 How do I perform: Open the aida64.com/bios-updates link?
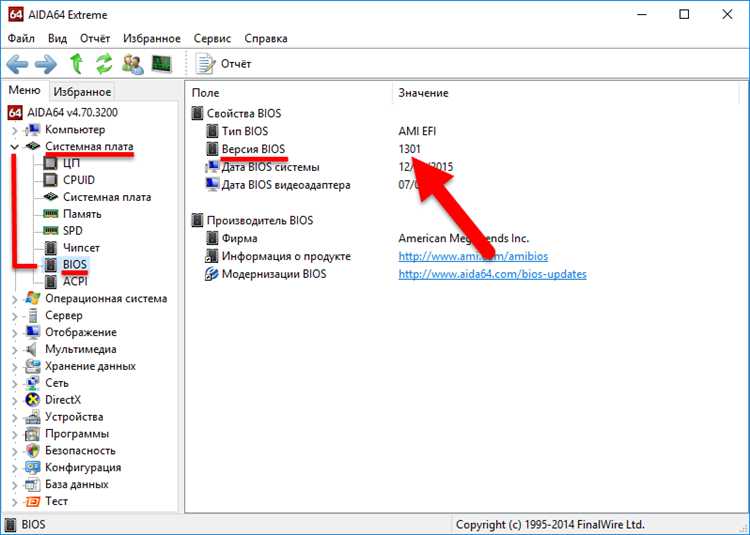(493, 274)
